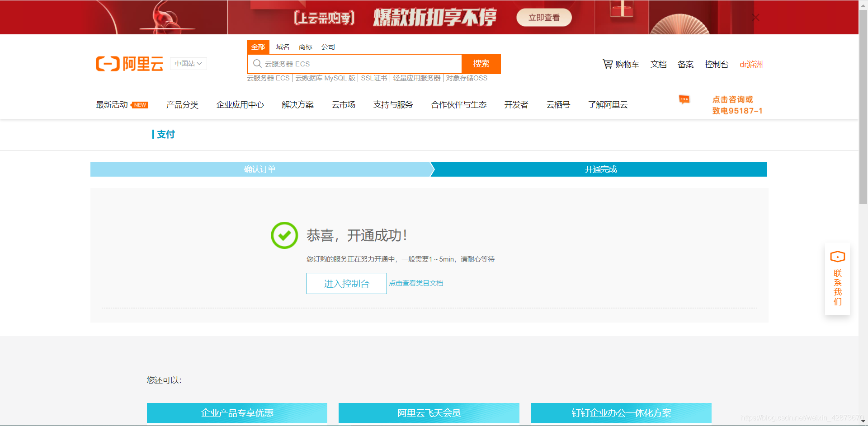Click the dr游洲 account name
Screen dimensions: 868x426
point(751,65)
